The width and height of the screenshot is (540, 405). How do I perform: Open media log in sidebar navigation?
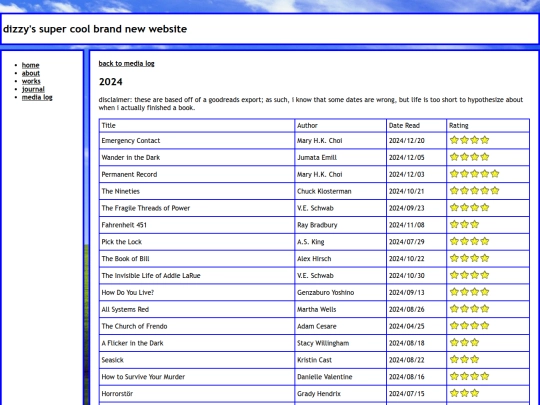(37, 97)
